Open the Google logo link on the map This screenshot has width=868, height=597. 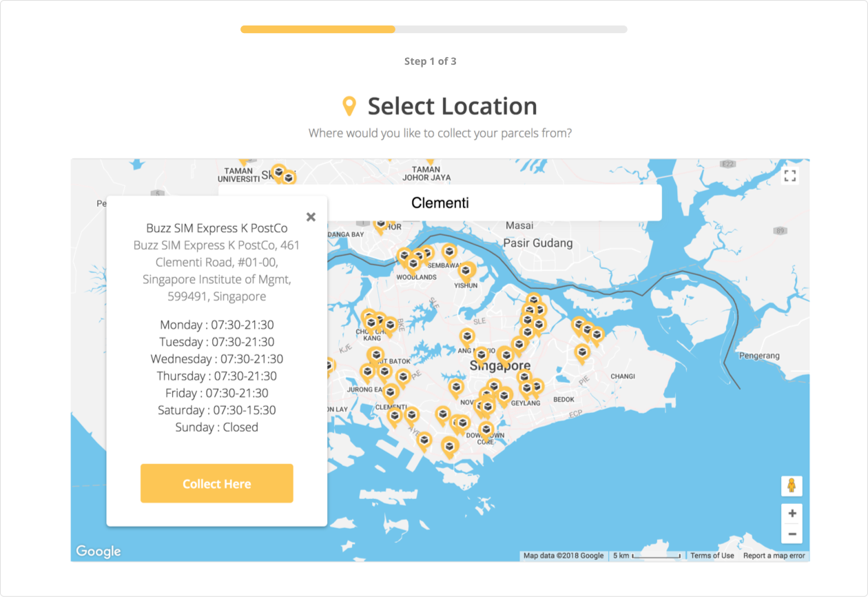tap(99, 551)
